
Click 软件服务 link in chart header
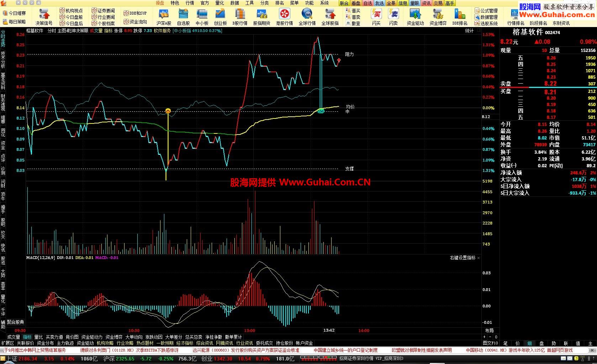[162, 31]
